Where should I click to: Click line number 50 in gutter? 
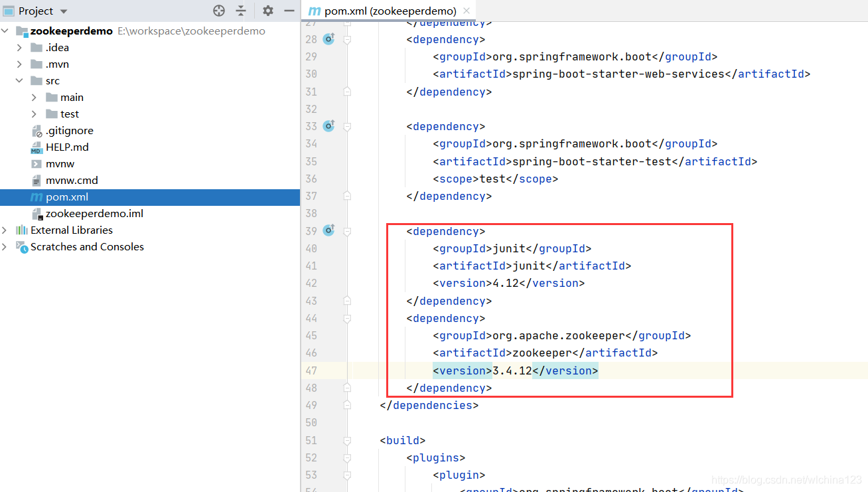(x=311, y=422)
